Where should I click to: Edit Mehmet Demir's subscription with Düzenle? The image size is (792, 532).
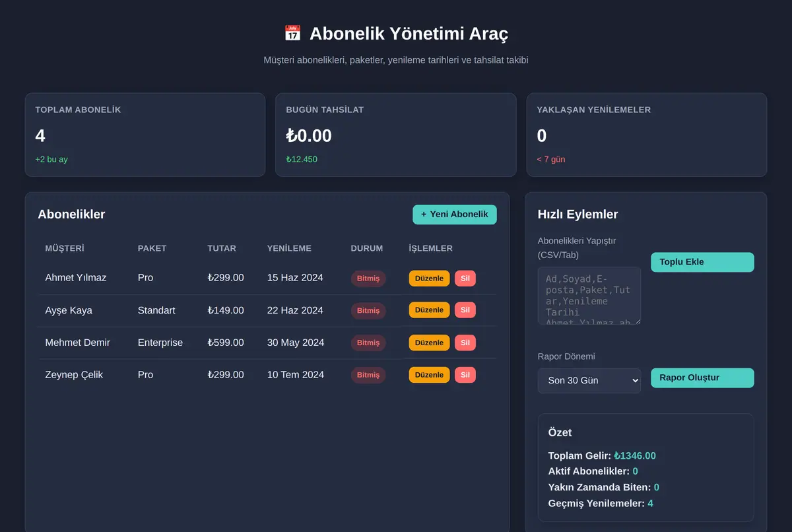coord(429,343)
